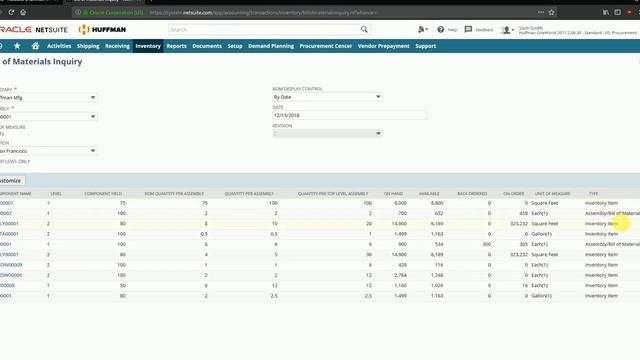Screen dimensions: 640x360
Task: Open component link ending 0002
Action: pos(6,213)
